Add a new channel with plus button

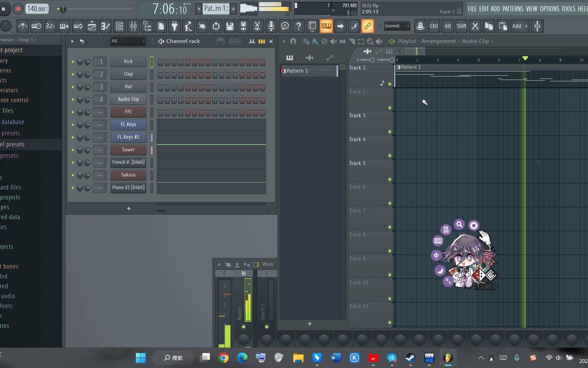(129, 209)
